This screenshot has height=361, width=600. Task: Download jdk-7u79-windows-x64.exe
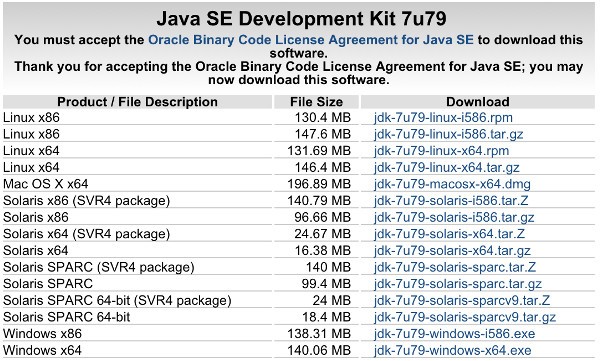[453, 350]
